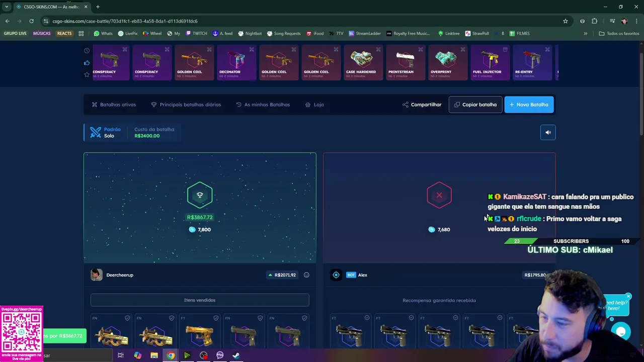Open the LivePix bookmark
644x362 pixels.
pos(128,33)
